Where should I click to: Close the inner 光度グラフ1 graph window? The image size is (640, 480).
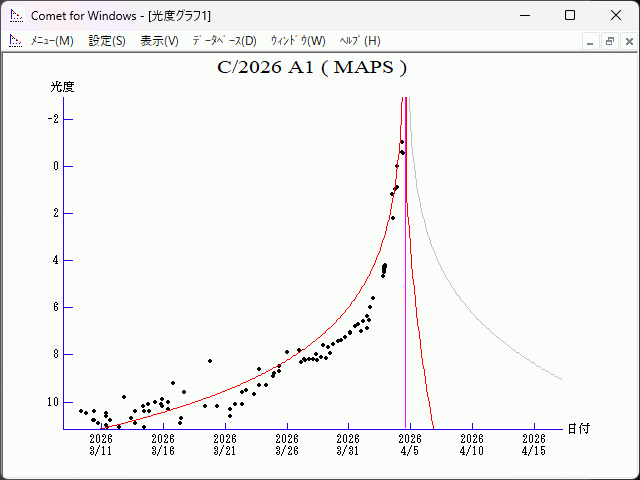626,41
